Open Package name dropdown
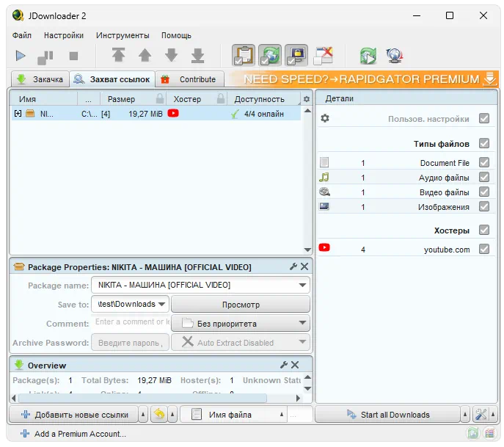This screenshot has width=504, height=447. pos(302,285)
